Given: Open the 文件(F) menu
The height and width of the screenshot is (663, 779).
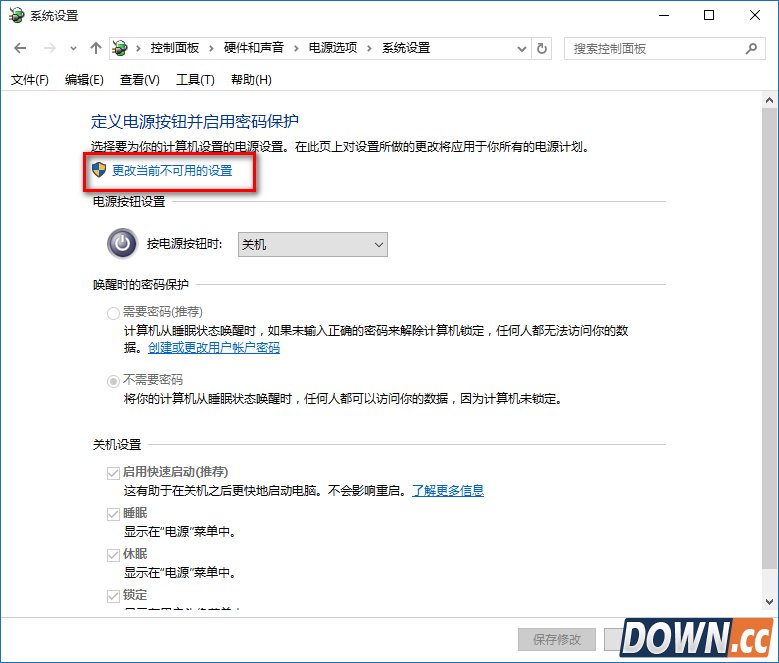Looking at the screenshot, I should [30, 80].
